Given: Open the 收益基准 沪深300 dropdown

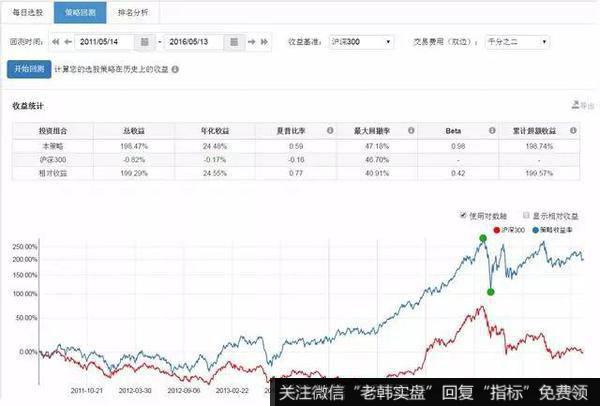Looking at the screenshot, I should coord(361,42).
